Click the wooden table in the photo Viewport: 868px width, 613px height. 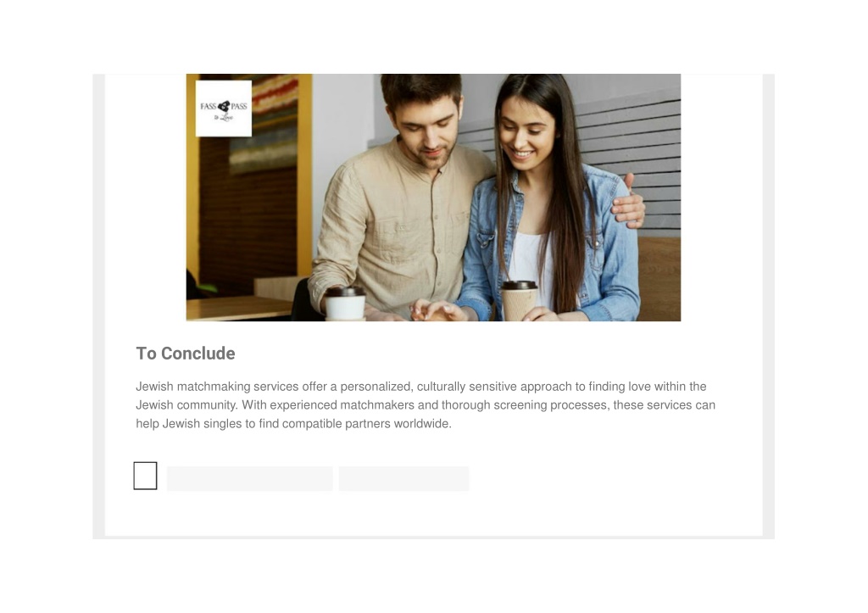pos(241,307)
